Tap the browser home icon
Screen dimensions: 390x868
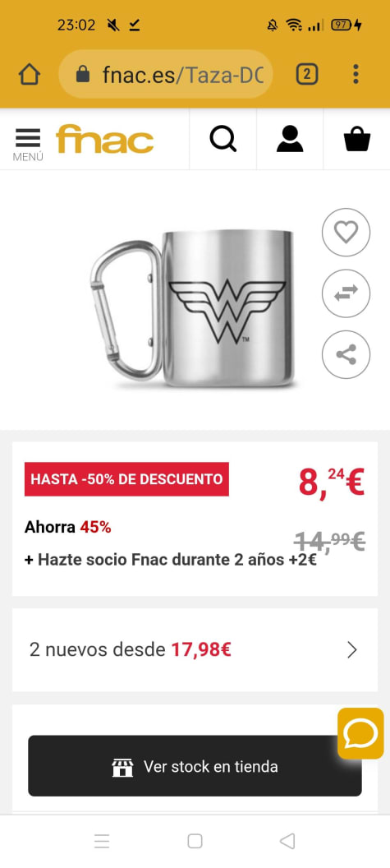30,74
